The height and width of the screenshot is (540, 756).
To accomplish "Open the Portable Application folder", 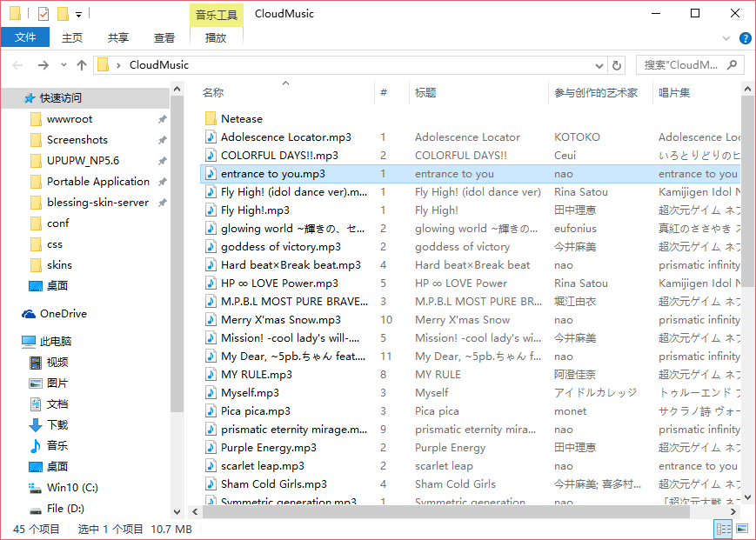I will [98, 182].
